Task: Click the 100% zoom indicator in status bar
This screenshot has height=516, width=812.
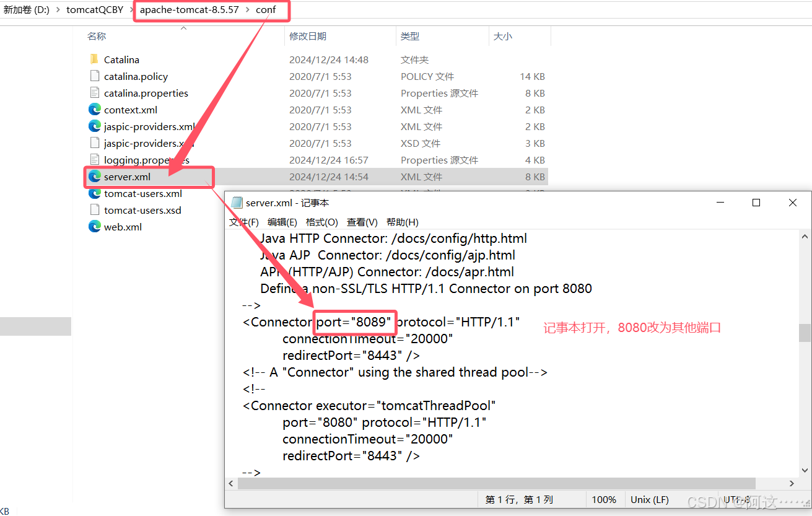Action: 605,499
